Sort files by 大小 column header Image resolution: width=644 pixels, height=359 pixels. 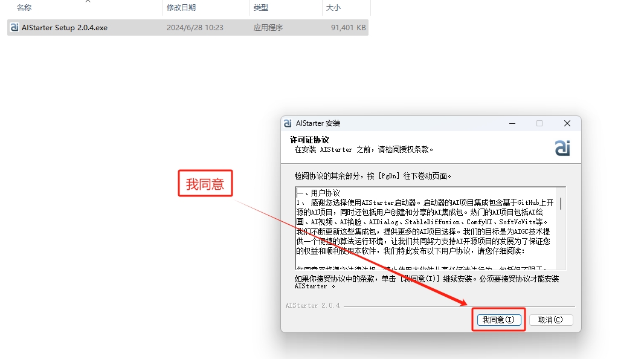[x=333, y=7]
